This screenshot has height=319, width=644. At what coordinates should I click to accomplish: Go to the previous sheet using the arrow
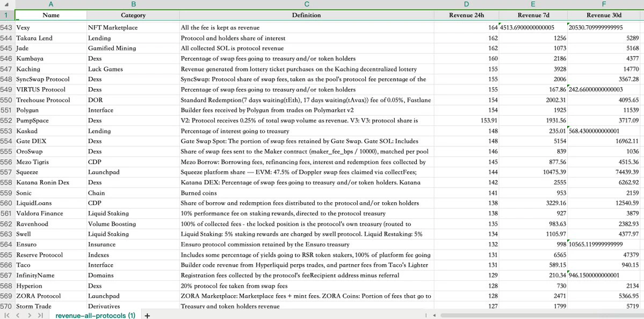(x=18, y=315)
